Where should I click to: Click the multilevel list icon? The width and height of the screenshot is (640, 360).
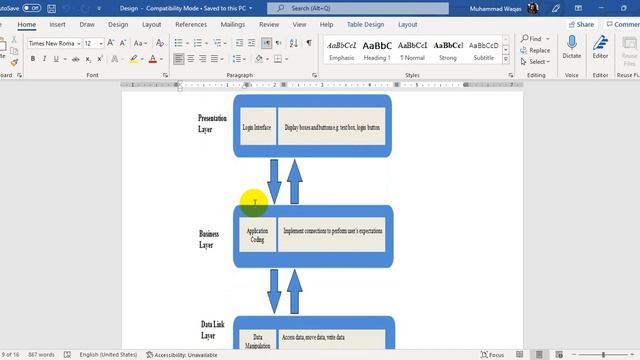click(x=217, y=43)
